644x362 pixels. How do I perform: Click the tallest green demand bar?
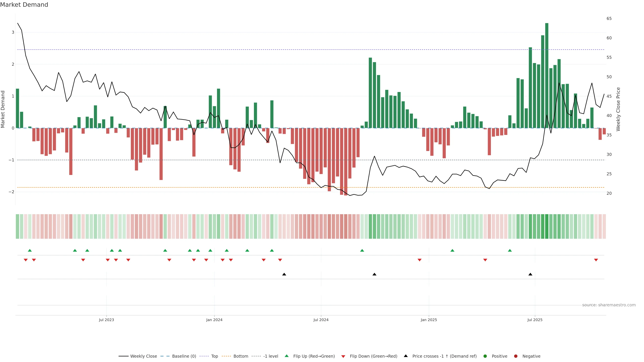[x=547, y=75]
